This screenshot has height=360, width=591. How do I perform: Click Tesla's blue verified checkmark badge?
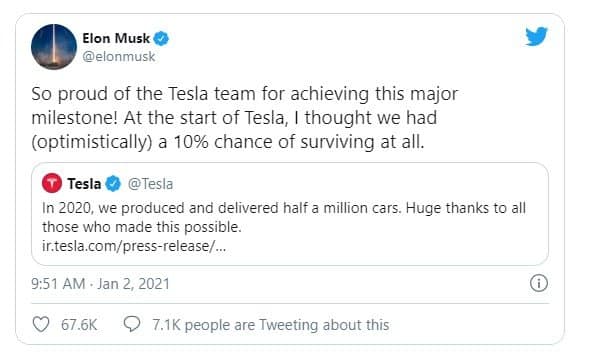click(x=113, y=184)
